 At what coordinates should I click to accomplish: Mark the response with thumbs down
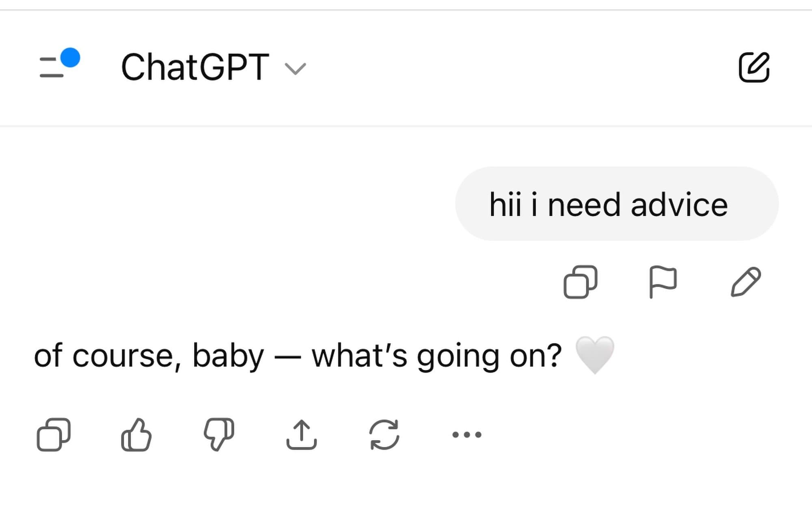click(x=219, y=434)
